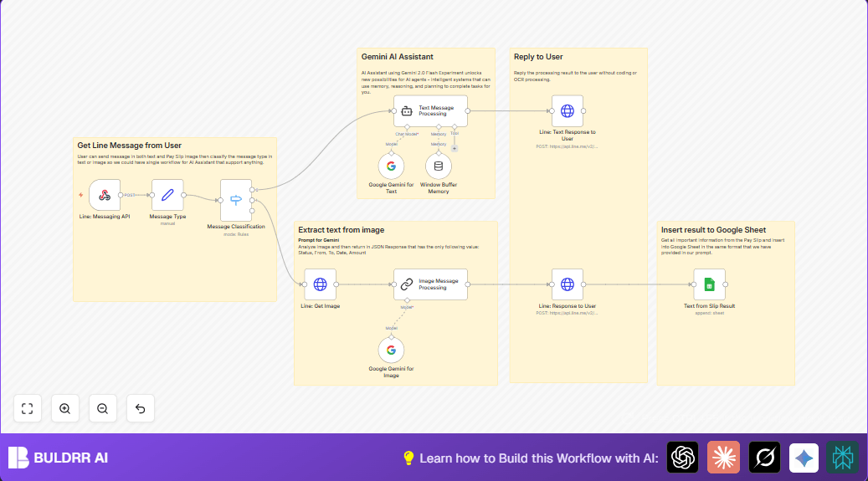868x481 pixels.
Task: Open the Gemini sparkle icon in banner
Action: pyautogui.click(x=804, y=458)
